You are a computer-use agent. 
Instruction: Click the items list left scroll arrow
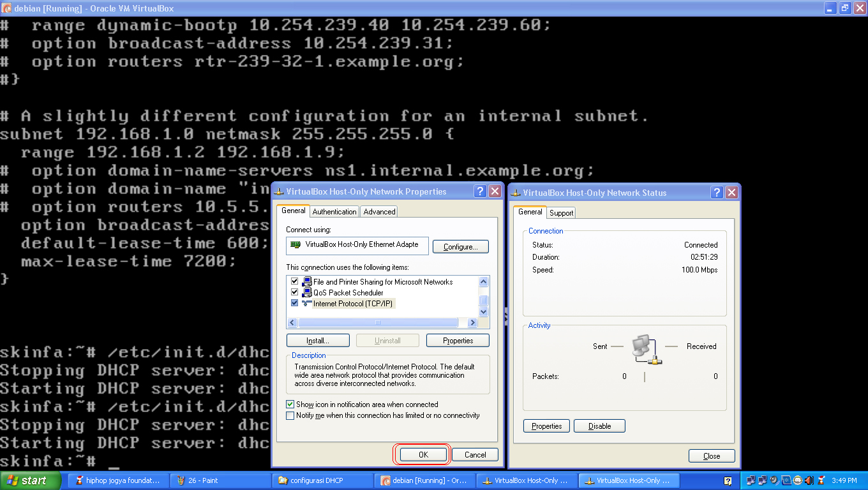pos(293,322)
